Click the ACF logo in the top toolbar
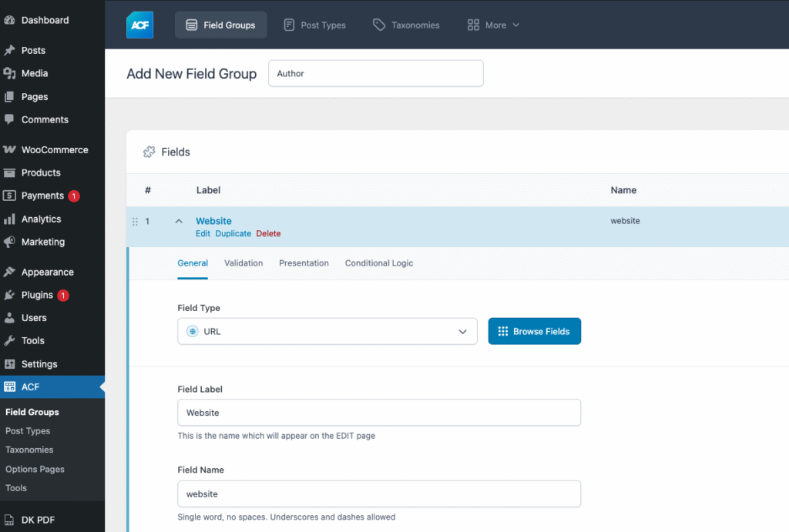 (139, 24)
